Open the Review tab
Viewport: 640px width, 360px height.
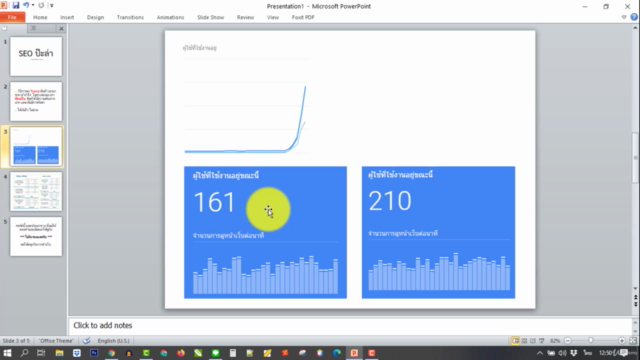coord(245,17)
